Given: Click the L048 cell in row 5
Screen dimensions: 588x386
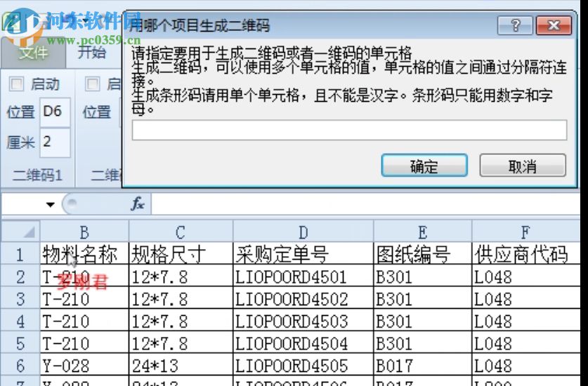Looking at the screenshot, I should [525, 343].
